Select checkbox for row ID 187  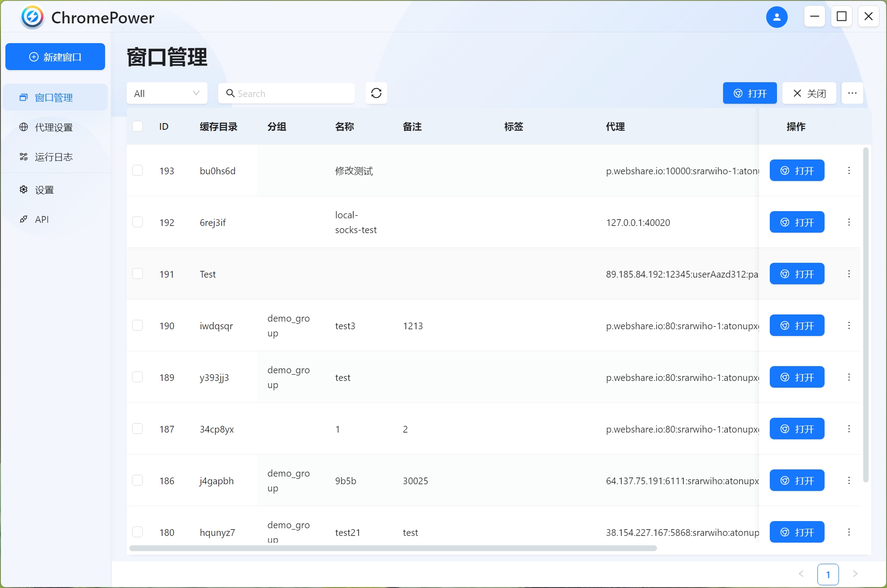pyautogui.click(x=137, y=429)
